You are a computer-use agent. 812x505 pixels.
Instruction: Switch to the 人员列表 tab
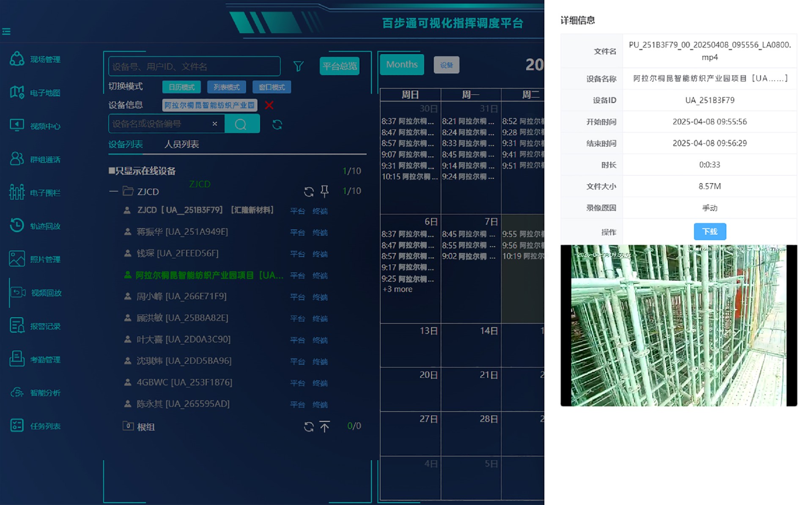(181, 144)
